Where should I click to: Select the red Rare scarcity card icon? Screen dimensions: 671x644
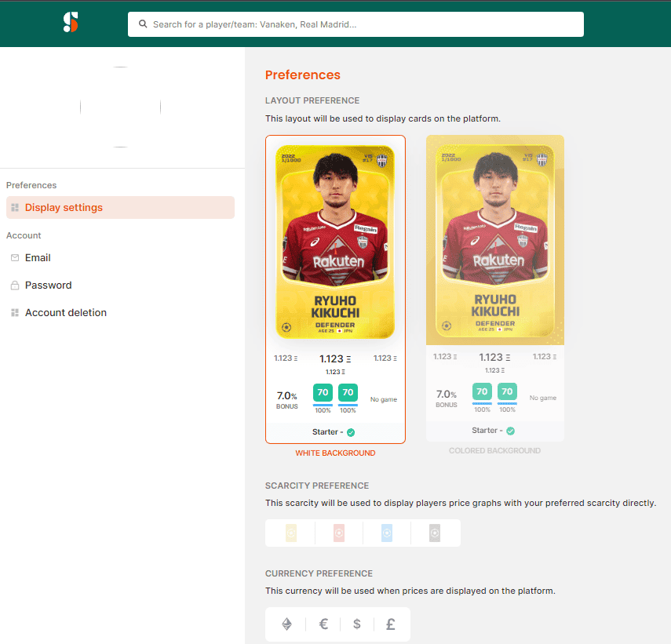pos(337,533)
